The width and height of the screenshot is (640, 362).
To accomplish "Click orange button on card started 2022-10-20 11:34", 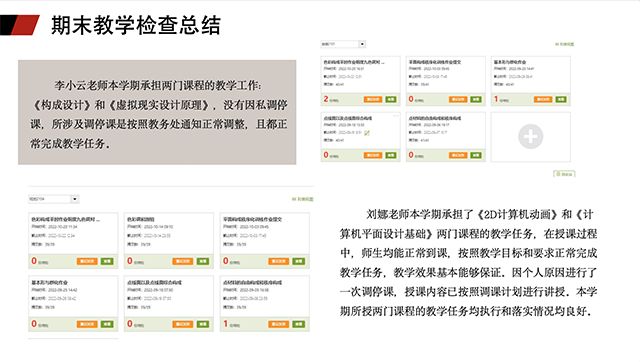I will click(87, 261).
